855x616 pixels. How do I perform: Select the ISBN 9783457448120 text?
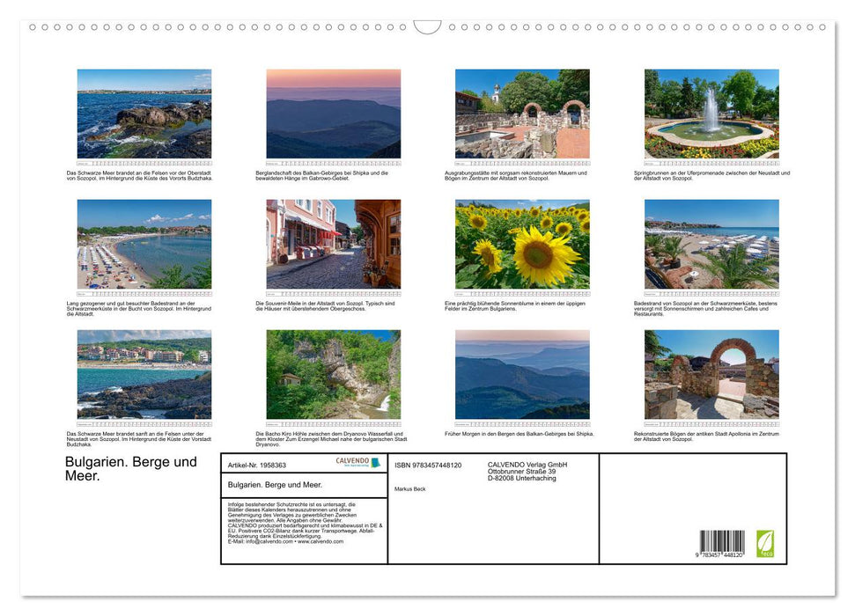427,466
